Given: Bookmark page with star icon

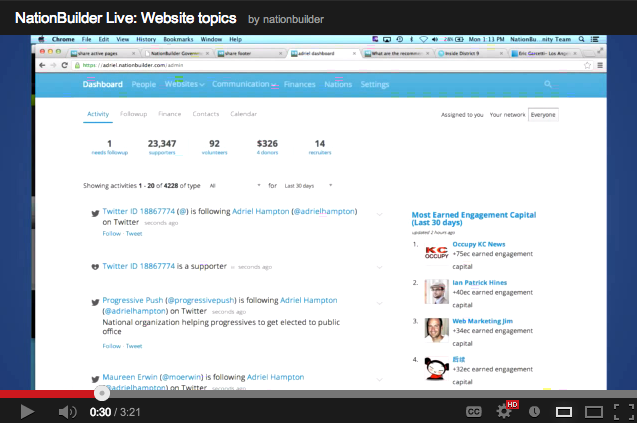Looking at the screenshot, I should [587, 65].
